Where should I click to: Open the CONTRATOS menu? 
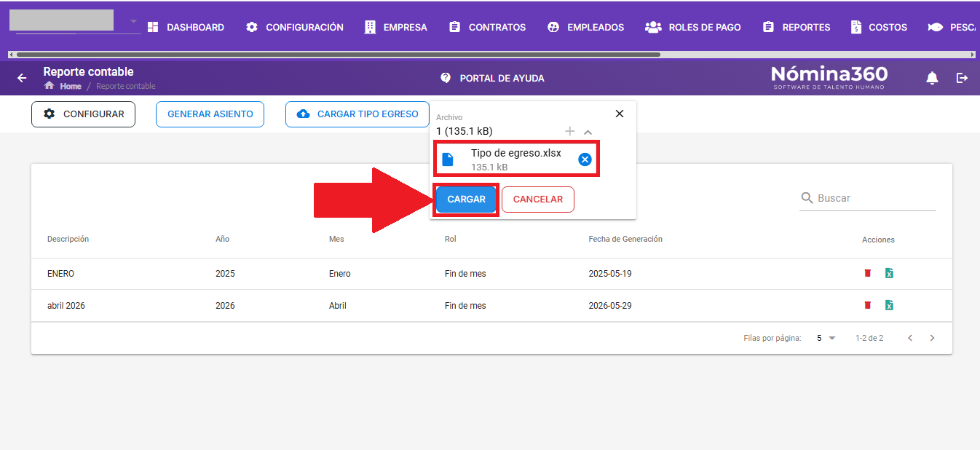(487, 27)
